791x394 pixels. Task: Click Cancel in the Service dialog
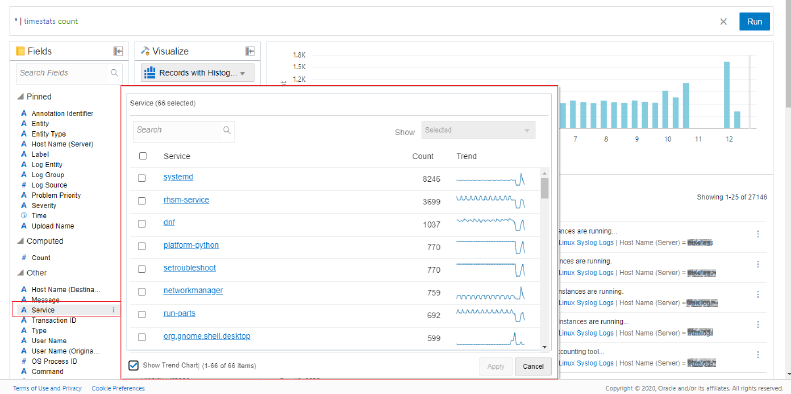click(x=533, y=367)
